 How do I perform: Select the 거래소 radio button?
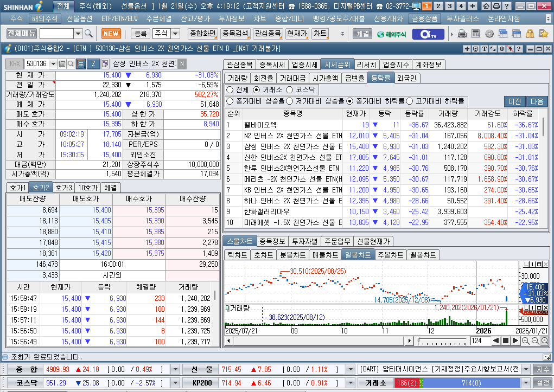(x=257, y=89)
